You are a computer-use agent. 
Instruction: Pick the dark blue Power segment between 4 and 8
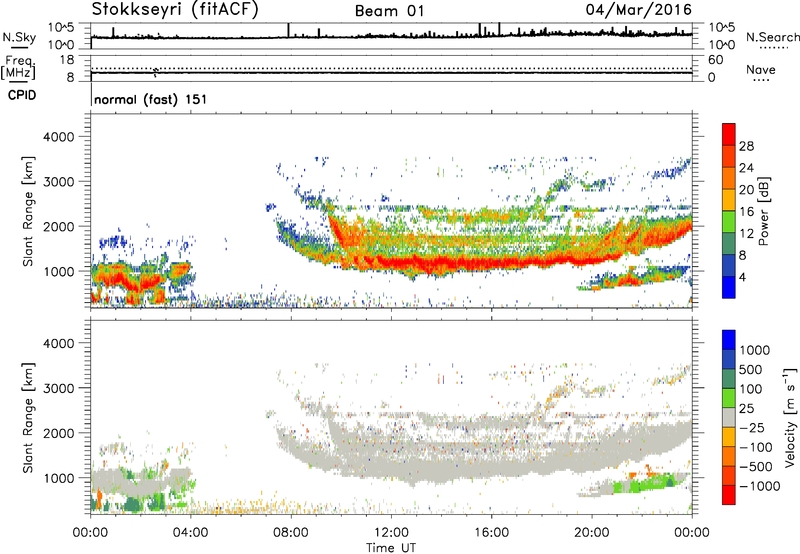[729, 266]
